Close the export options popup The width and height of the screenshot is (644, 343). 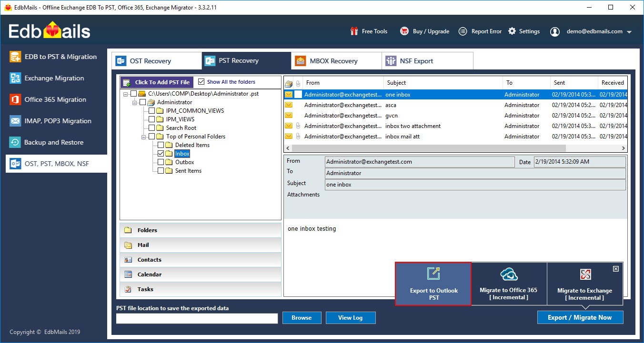click(x=616, y=269)
